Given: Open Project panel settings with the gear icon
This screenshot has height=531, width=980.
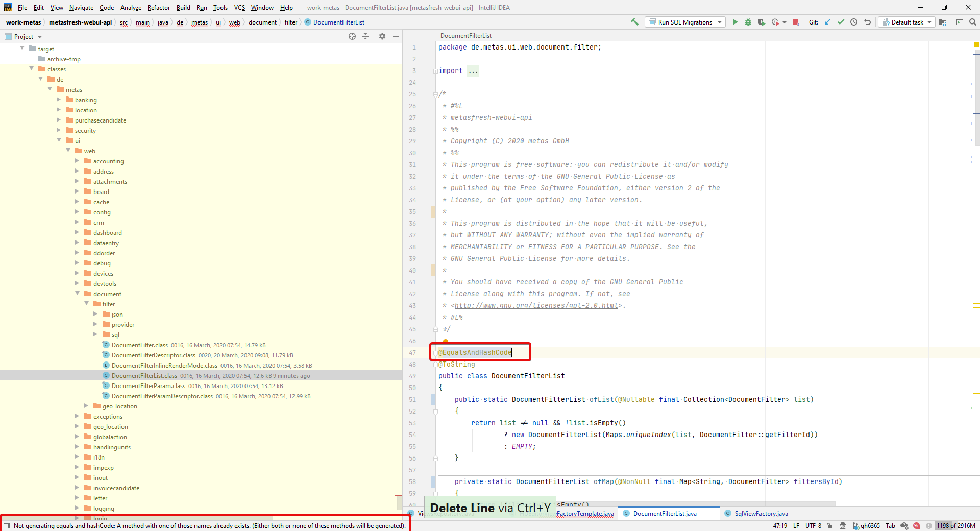Looking at the screenshot, I should [382, 36].
